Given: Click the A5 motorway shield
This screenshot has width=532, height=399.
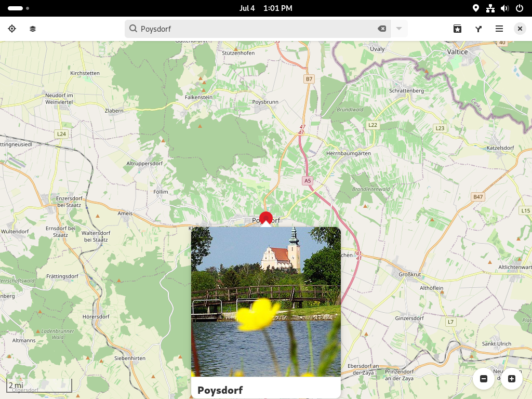Looking at the screenshot, I should tap(308, 181).
